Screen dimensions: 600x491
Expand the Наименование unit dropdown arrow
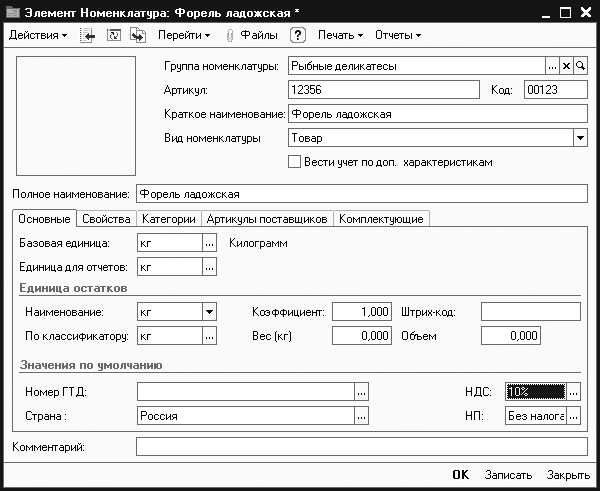click(x=209, y=312)
